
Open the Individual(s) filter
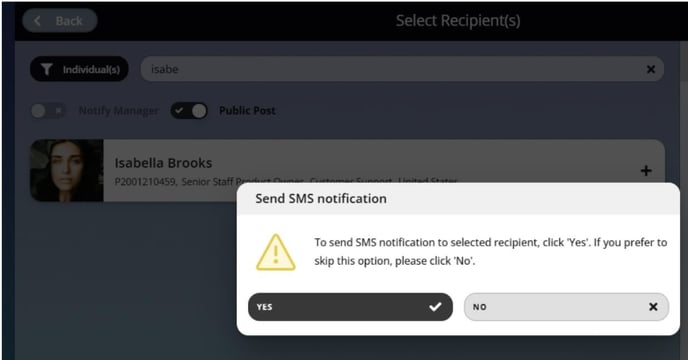click(79, 69)
